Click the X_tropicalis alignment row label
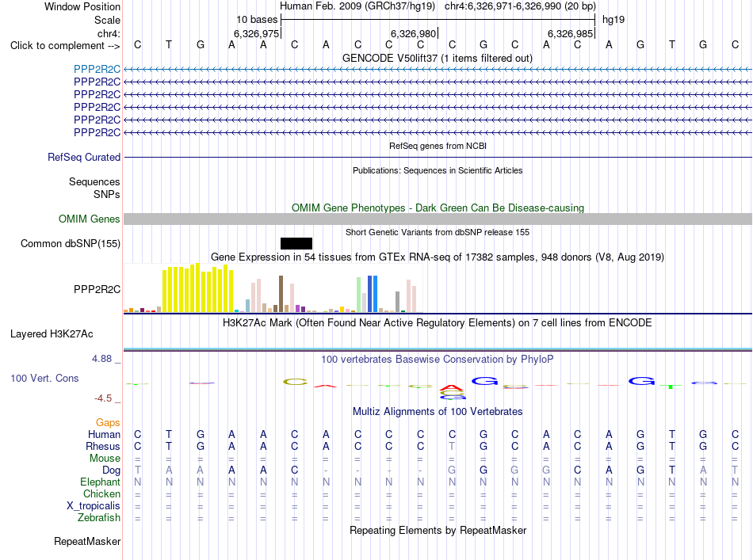The height and width of the screenshot is (560, 753). coord(94,506)
